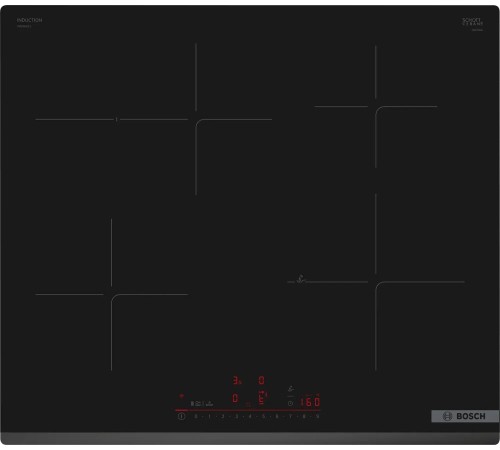This screenshot has width=500, height=450.
Task: Select the bottom-right zone display
Action: [x=262, y=397]
